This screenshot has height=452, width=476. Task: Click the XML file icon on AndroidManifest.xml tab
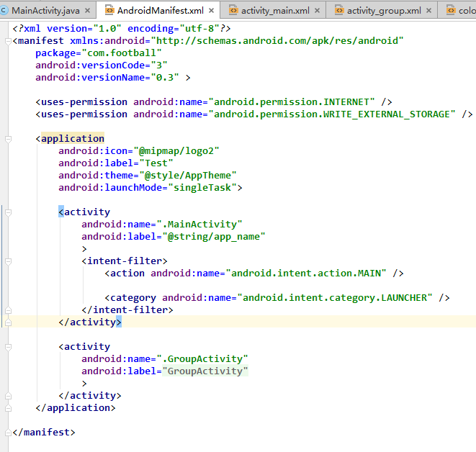(109, 10)
